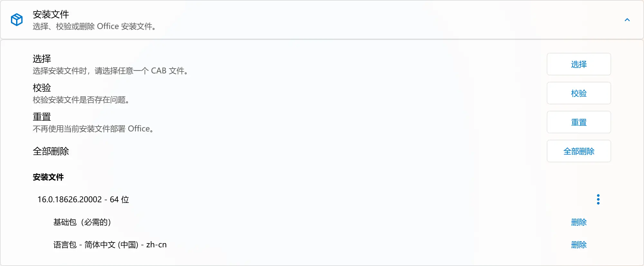
Task: Click the 安装文件 header title
Action: coord(51,14)
